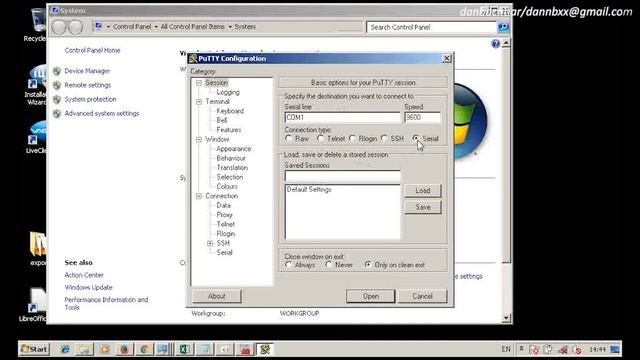This screenshot has width=640, height=360.
Task: Select Bell in category tree
Action: (222, 120)
